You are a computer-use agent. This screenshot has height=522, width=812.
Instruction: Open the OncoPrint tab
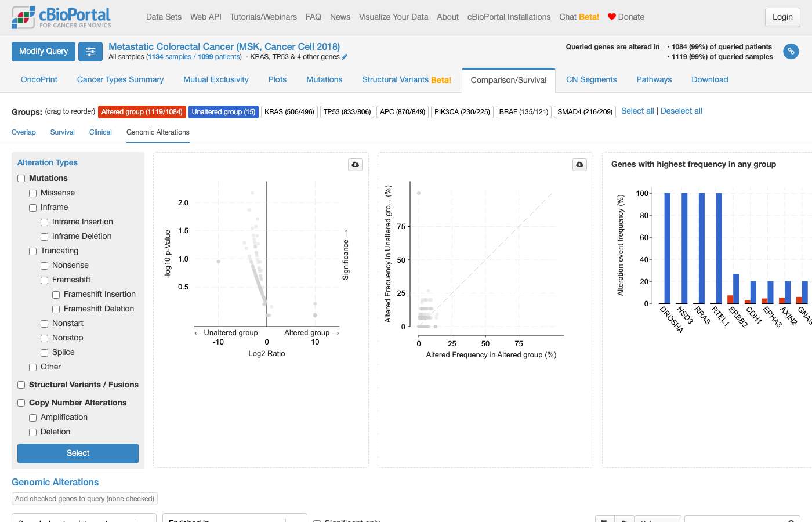tap(39, 80)
